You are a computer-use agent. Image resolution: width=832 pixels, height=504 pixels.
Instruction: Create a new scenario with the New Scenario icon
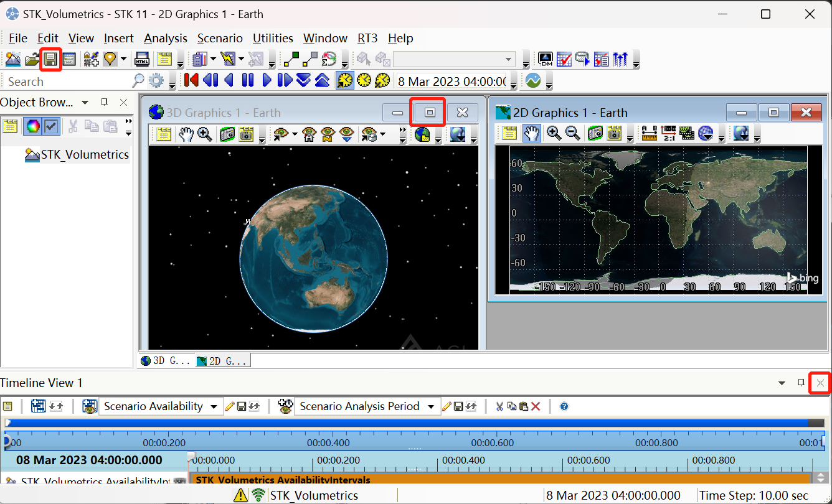(x=12, y=58)
